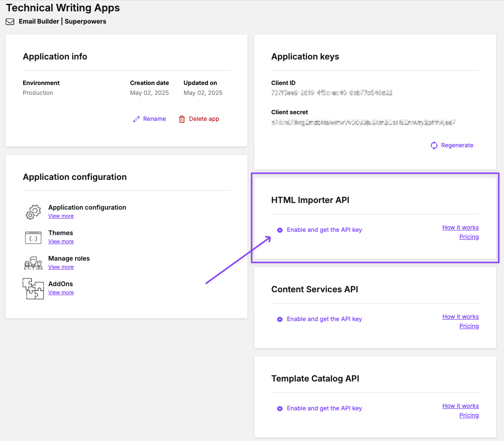
Task: Click the trash icon for Delete app
Action: [182, 119]
